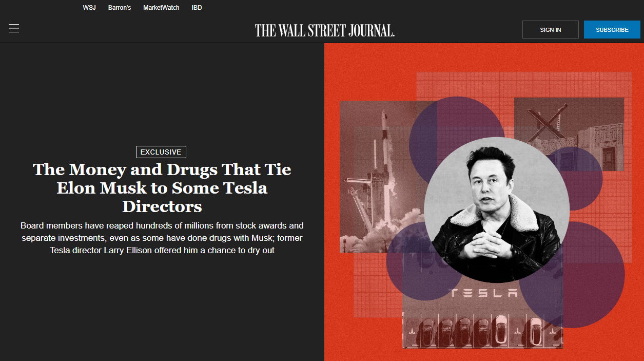Viewport: 644px width, 361px height.
Task: Open the IBD site link
Action: tap(197, 8)
